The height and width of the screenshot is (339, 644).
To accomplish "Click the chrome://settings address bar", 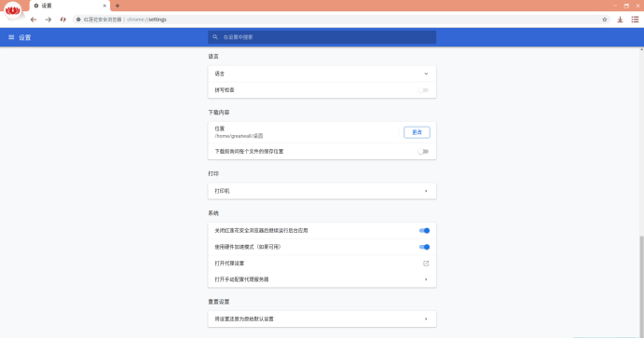I will click(341, 20).
